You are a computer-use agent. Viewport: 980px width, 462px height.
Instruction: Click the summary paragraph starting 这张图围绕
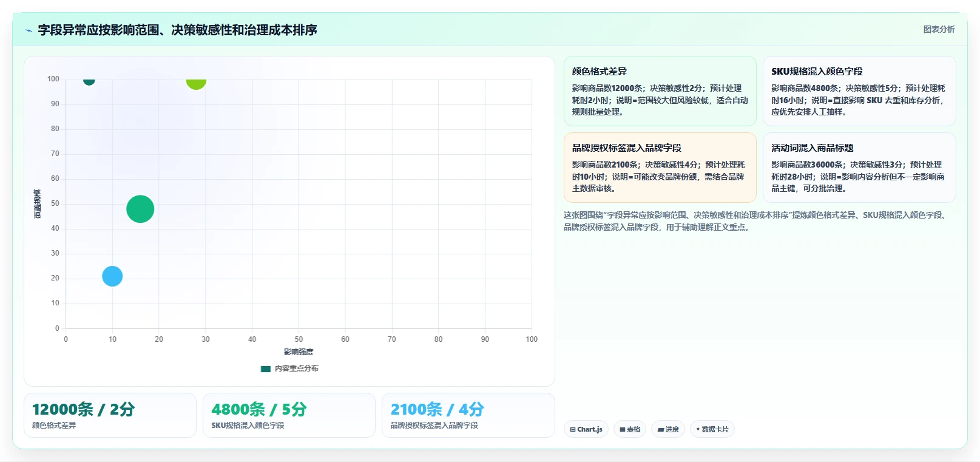click(755, 221)
